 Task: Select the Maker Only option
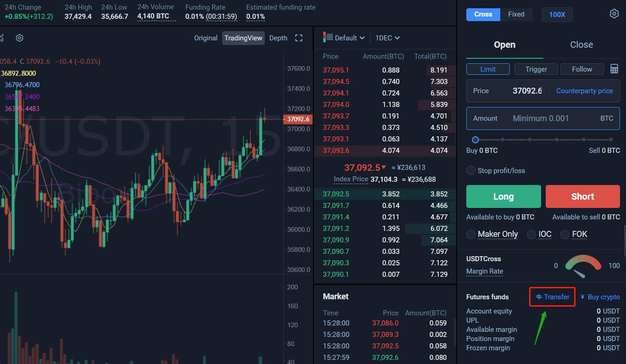click(x=471, y=235)
